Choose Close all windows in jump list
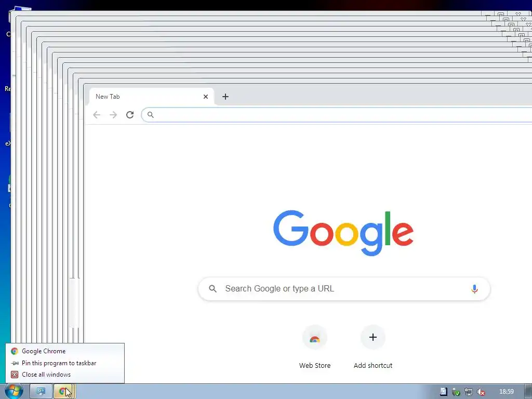532x399 pixels. click(65, 375)
